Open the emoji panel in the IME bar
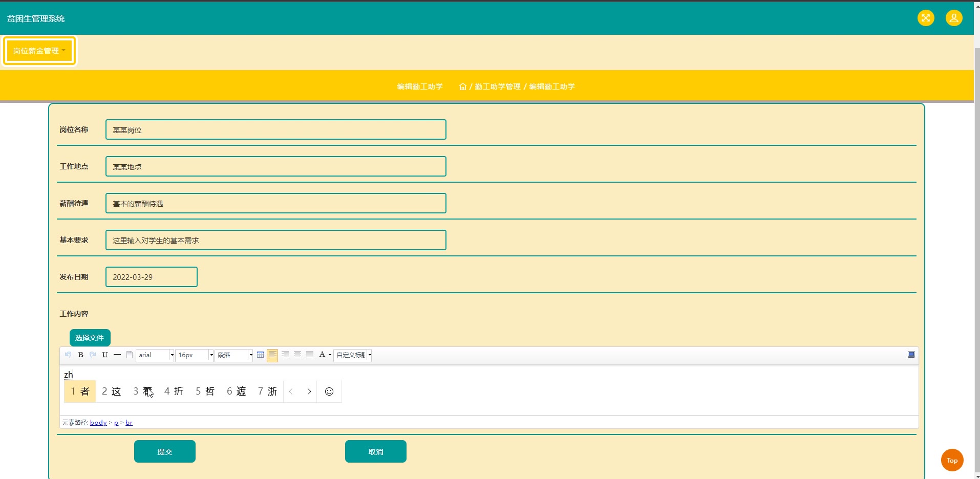 (329, 391)
